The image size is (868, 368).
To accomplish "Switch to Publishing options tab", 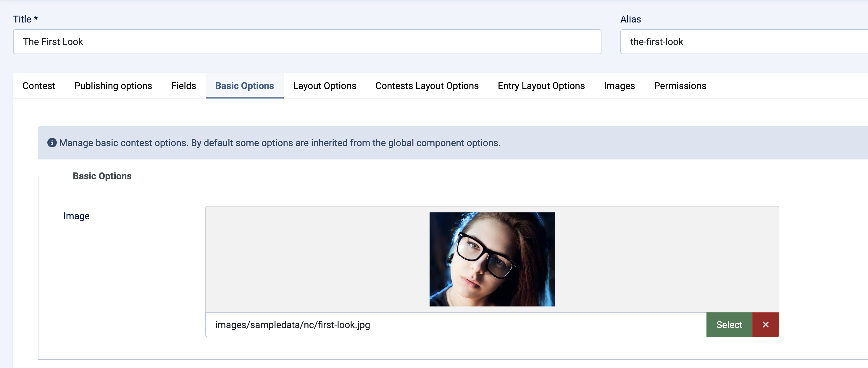I will click(x=113, y=86).
